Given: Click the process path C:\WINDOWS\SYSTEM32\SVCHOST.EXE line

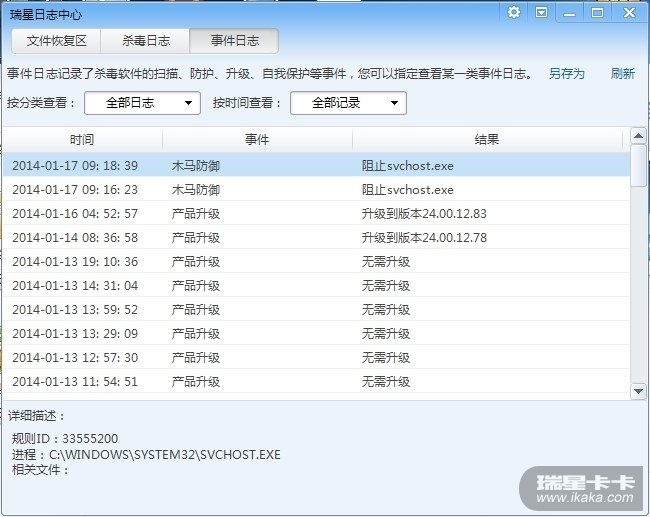Looking at the screenshot, I should [146, 454].
